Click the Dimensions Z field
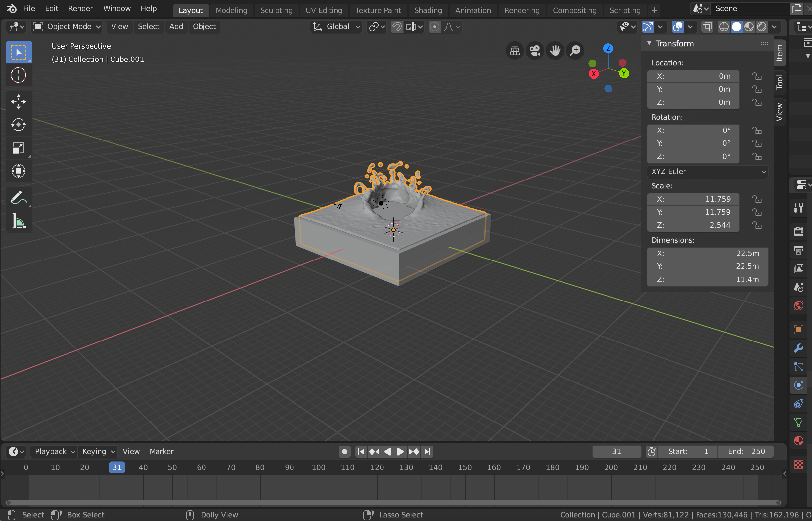 tap(707, 279)
